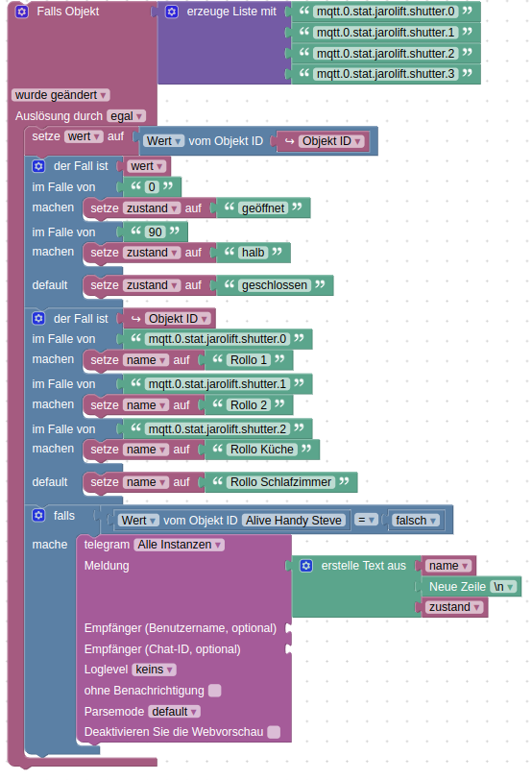
Task: Open the Auslösung durch egal dropdown
Action: (x=127, y=116)
